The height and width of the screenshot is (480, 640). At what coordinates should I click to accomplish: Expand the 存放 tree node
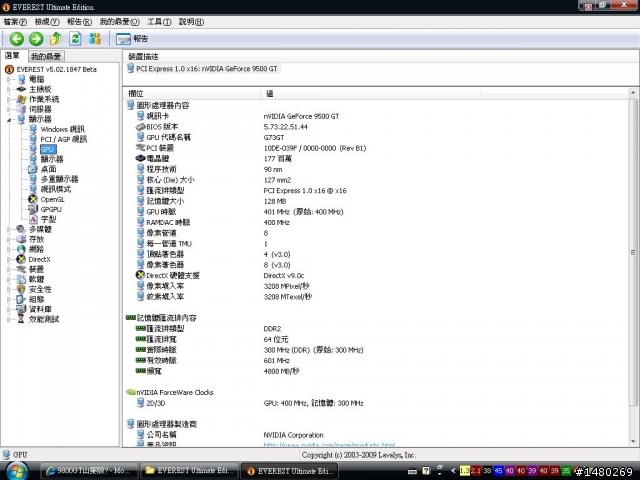pyautogui.click(x=9, y=239)
